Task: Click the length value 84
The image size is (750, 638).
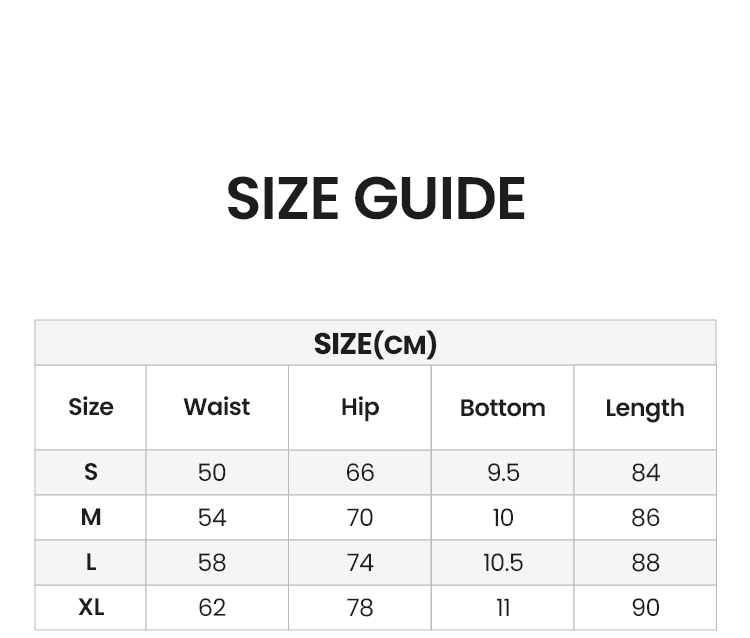Action: click(646, 473)
